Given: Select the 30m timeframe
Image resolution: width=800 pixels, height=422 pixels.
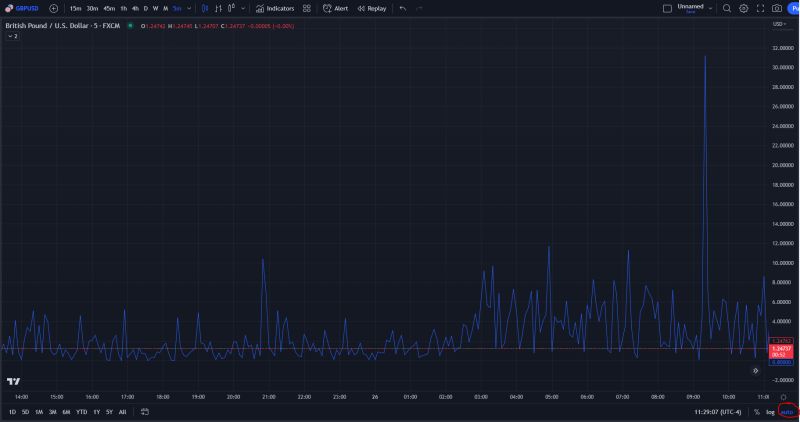Looking at the screenshot, I should tap(92, 9).
